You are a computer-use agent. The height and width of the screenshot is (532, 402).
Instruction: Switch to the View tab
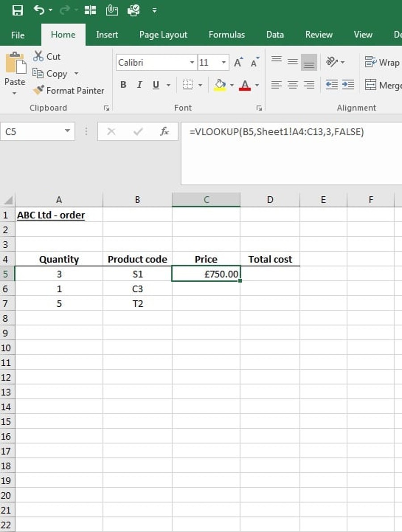click(363, 34)
